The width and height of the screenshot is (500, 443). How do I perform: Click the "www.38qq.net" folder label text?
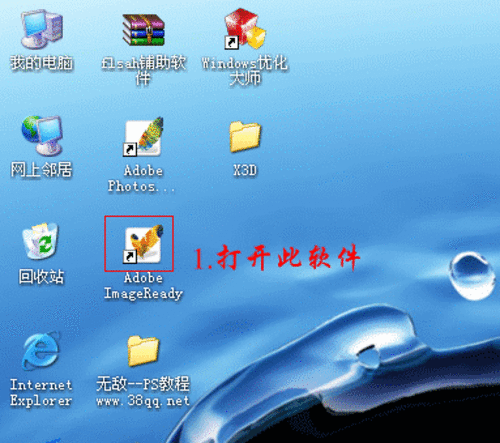click(143, 400)
